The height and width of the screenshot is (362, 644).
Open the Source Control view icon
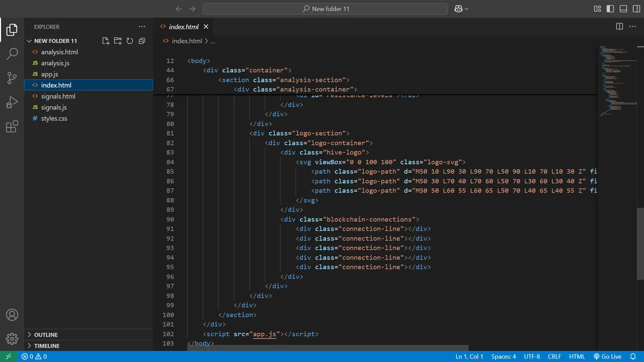click(x=12, y=78)
